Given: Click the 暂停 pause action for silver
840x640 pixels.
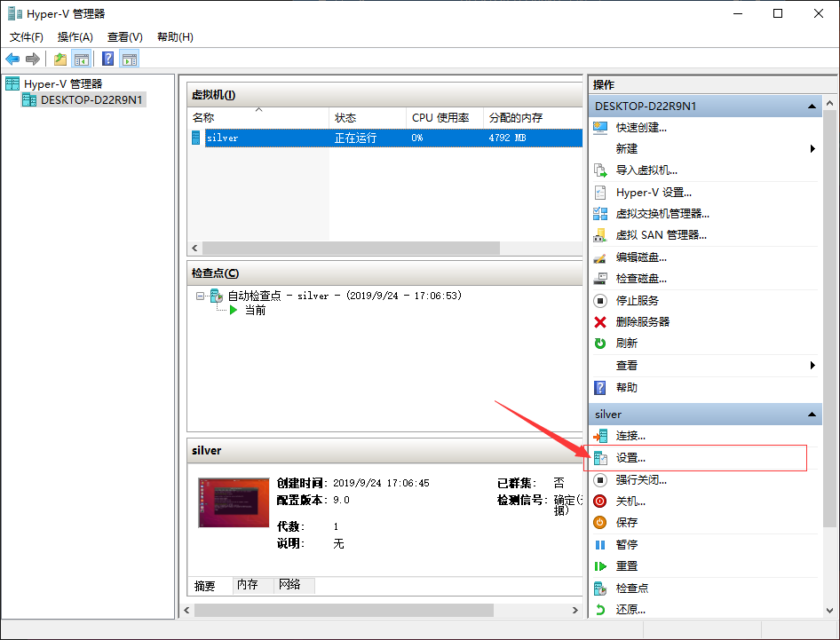Looking at the screenshot, I should tap(626, 545).
